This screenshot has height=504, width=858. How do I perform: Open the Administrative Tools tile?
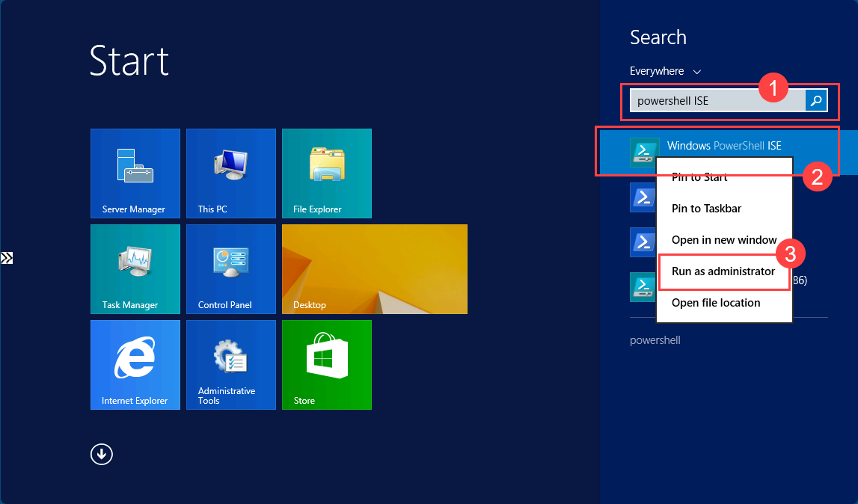click(x=230, y=365)
